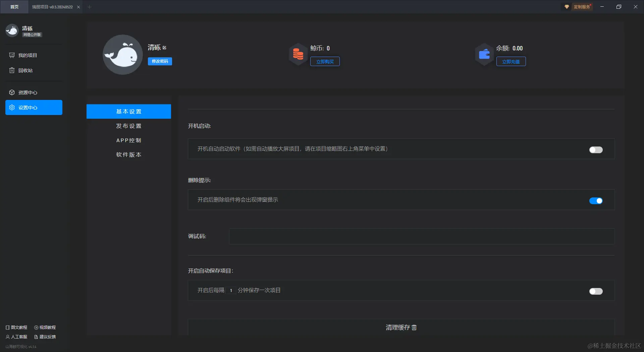Click 立即充值 to top up balance
Image resolution: width=644 pixels, height=352 pixels.
[x=511, y=62]
